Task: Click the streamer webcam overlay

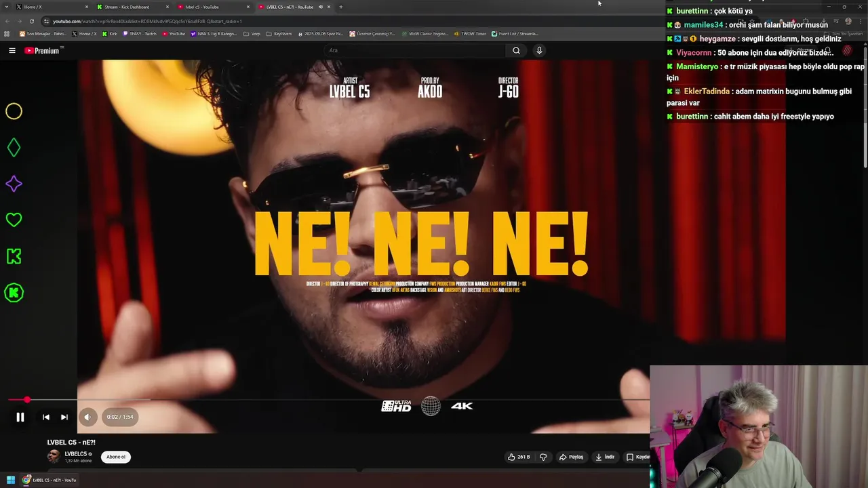Action: (759, 427)
